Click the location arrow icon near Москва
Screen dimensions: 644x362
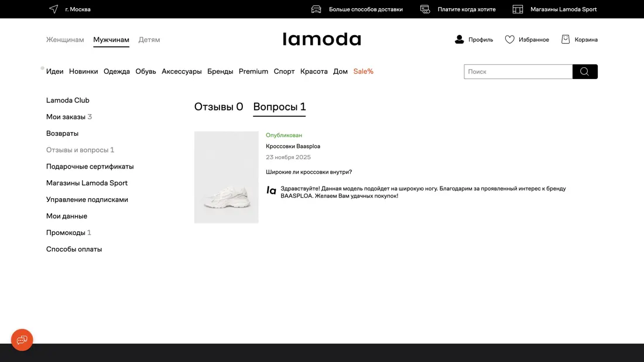pos(54,9)
